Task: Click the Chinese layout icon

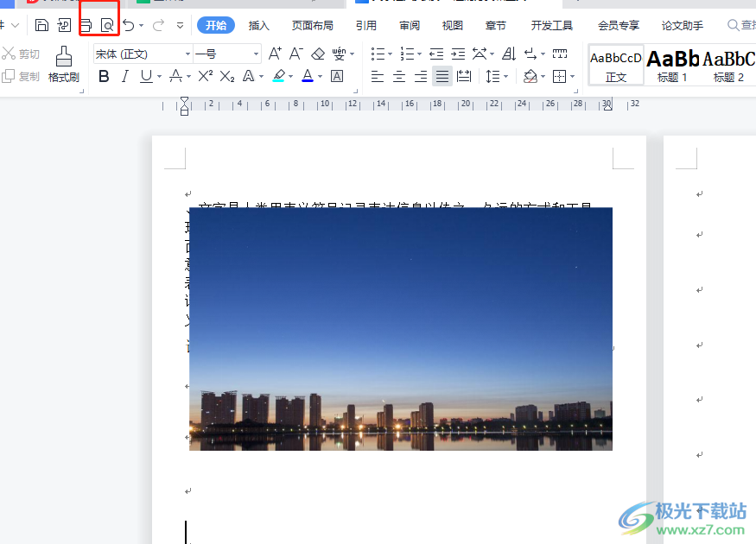Action: coord(480,54)
